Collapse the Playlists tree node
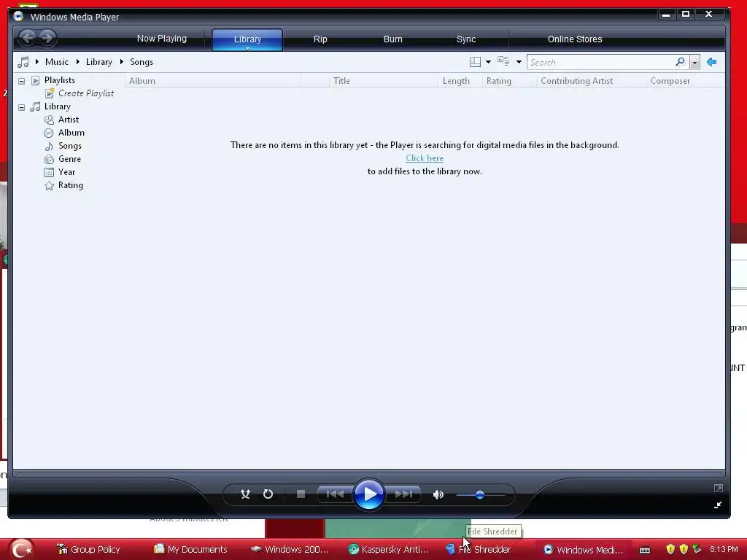The height and width of the screenshot is (560, 747). pos(21,81)
